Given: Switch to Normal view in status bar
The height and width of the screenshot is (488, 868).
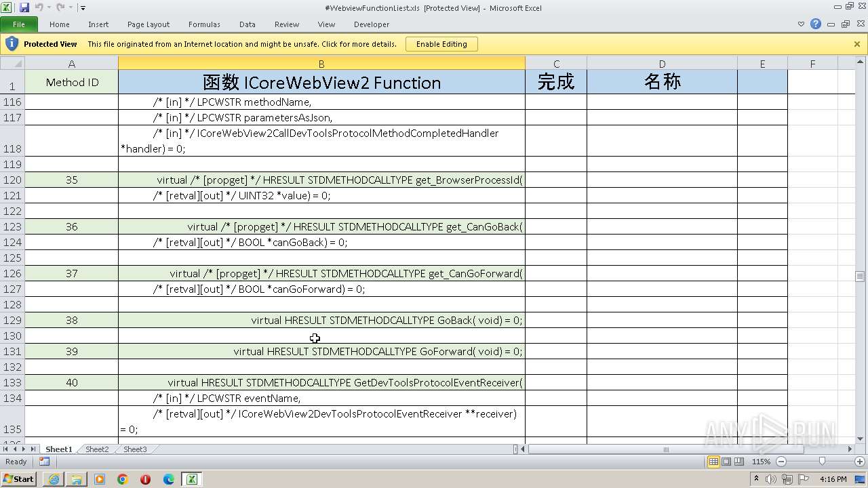Looking at the screenshot, I should (713, 462).
